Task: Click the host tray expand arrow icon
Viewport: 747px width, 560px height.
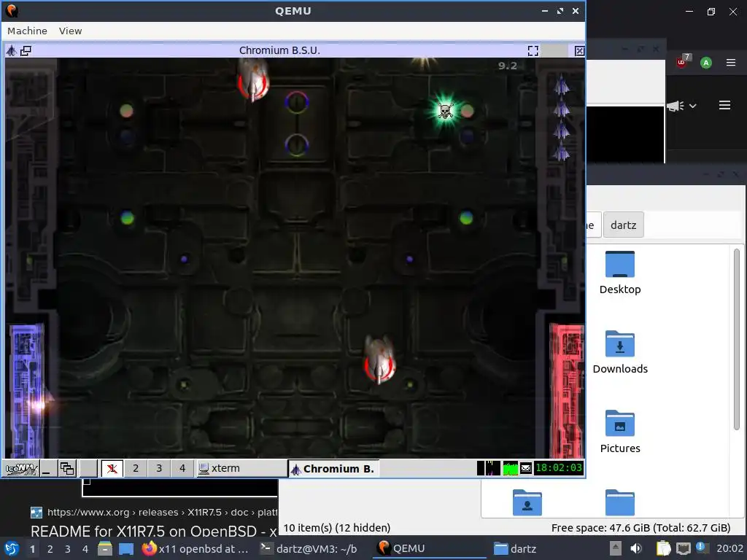Action: [616, 548]
